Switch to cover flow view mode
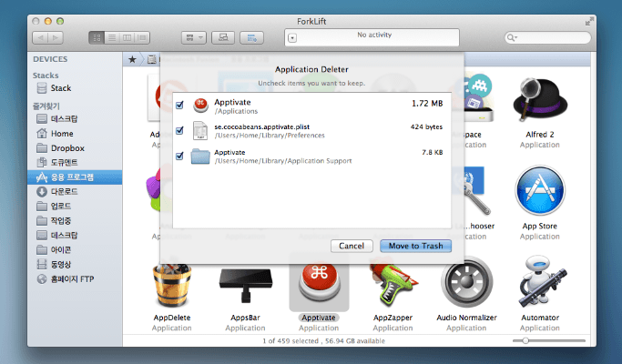Viewport: 622px width, 364px height. click(142, 38)
